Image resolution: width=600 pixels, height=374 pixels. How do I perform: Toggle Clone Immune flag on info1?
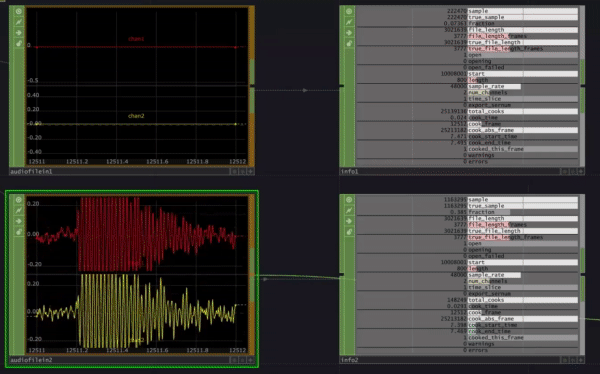tap(349, 22)
